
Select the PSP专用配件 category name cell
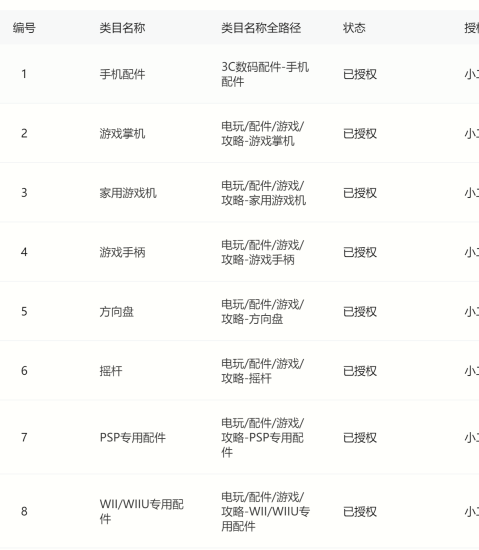pyautogui.click(x=133, y=437)
